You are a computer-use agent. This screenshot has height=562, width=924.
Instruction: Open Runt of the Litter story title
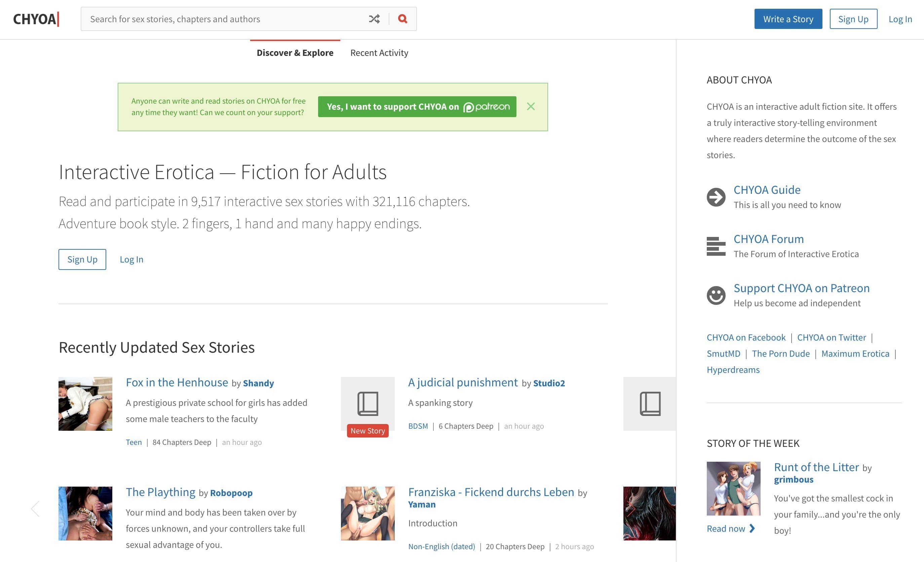coord(816,467)
